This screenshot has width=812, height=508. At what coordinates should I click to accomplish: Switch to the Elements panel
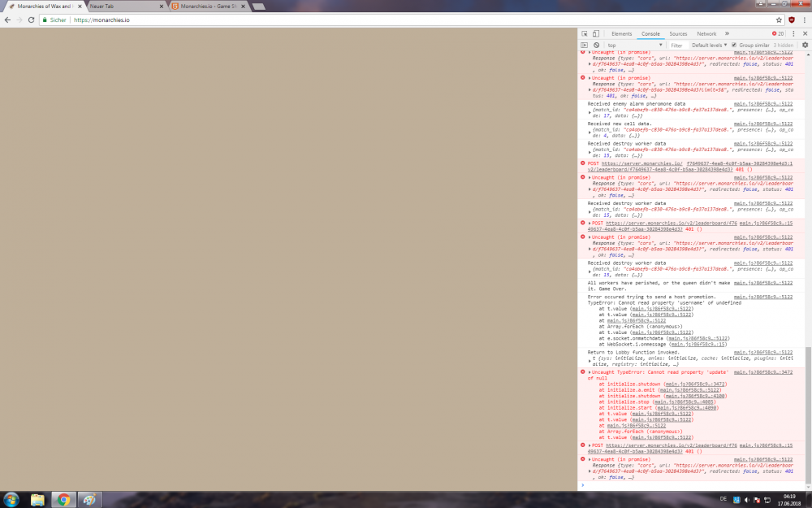621,33
